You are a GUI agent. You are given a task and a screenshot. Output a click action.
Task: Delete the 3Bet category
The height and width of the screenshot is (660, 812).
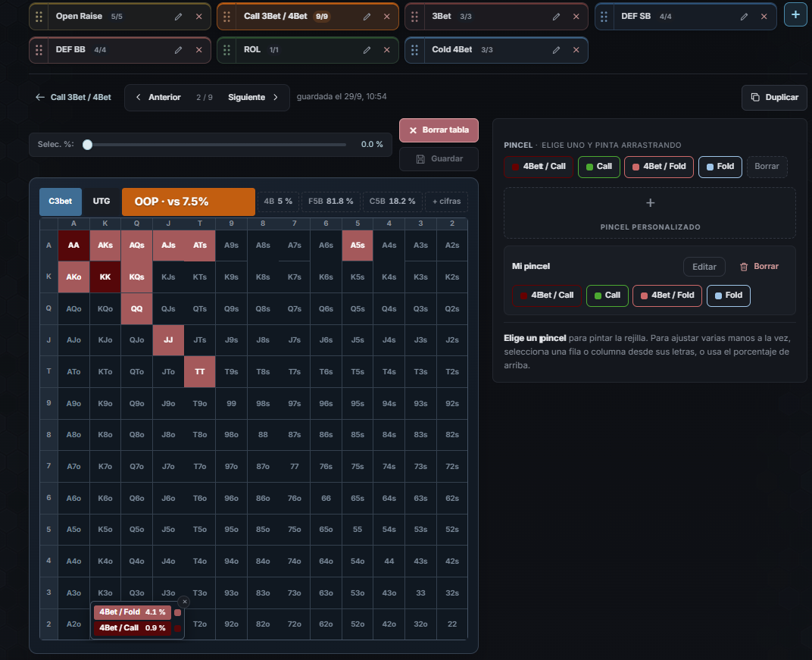[x=576, y=17]
